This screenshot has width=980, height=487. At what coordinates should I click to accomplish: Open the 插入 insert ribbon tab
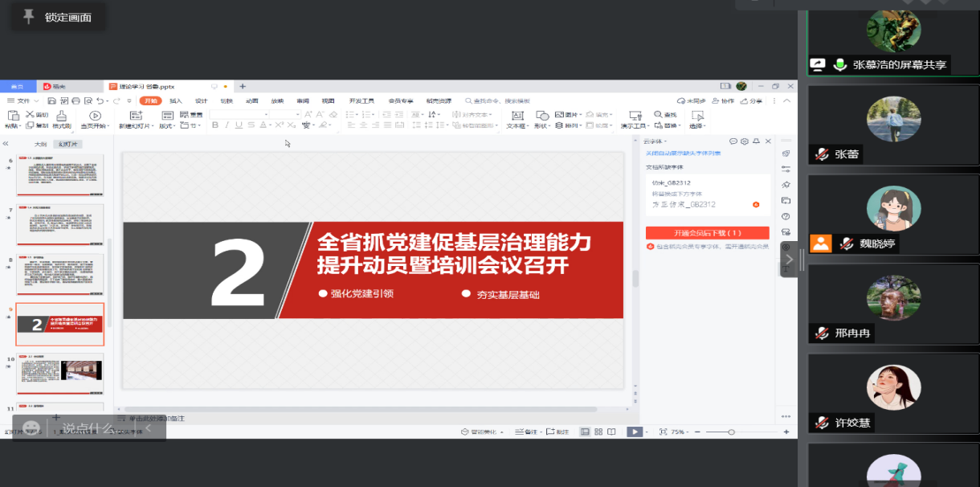pos(176,100)
